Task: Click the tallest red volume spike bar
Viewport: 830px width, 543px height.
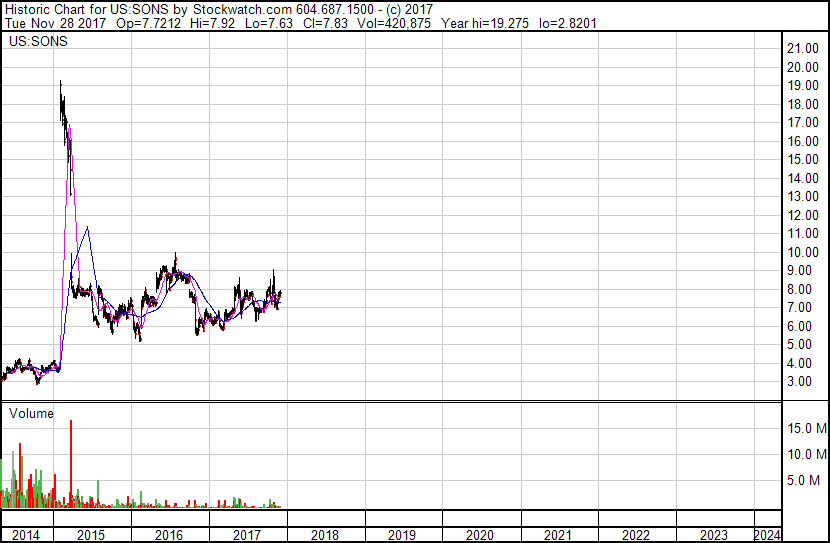Action: tap(71, 464)
